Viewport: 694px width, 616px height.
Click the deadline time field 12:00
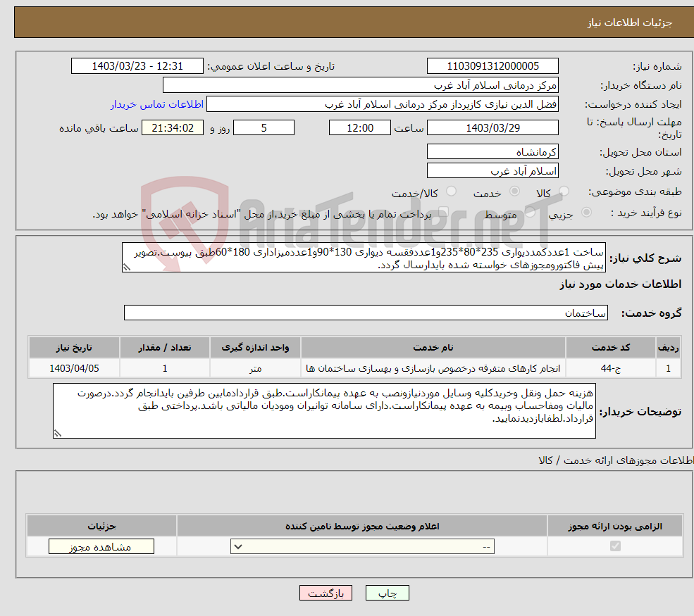click(360, 128)
